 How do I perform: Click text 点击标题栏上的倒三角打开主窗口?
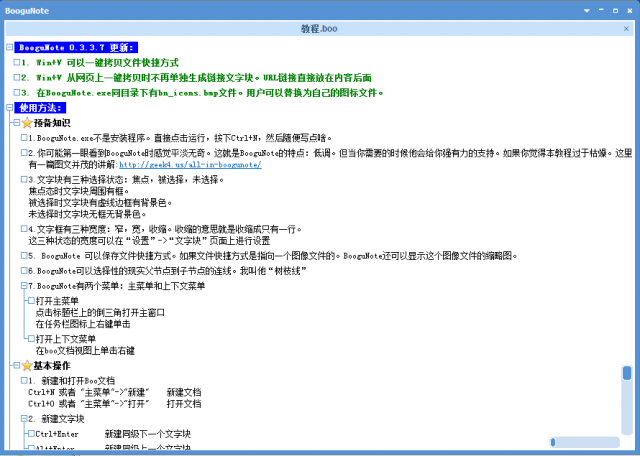pos(100,313)
